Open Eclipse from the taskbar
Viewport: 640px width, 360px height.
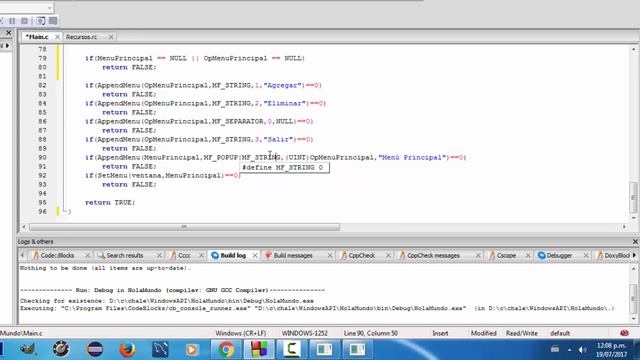pos(95,349)
